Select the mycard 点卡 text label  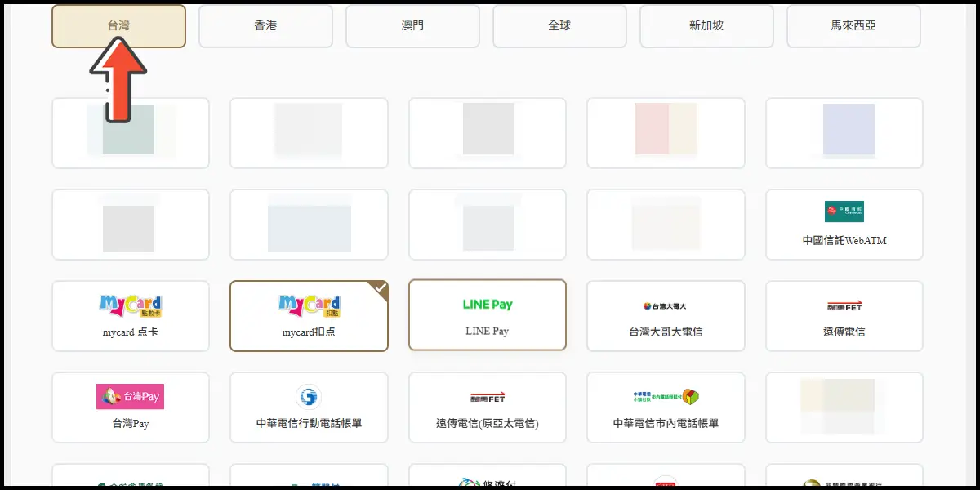[131, 332]
